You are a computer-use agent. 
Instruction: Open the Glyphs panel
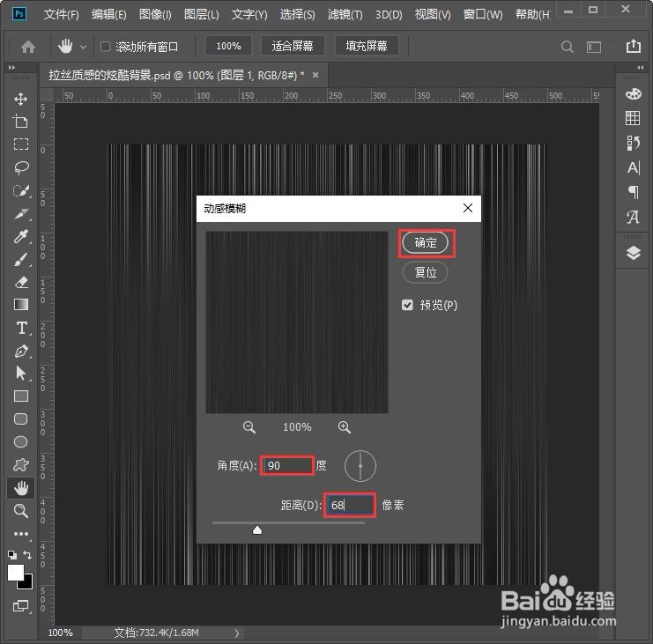[x=633, y=217]
